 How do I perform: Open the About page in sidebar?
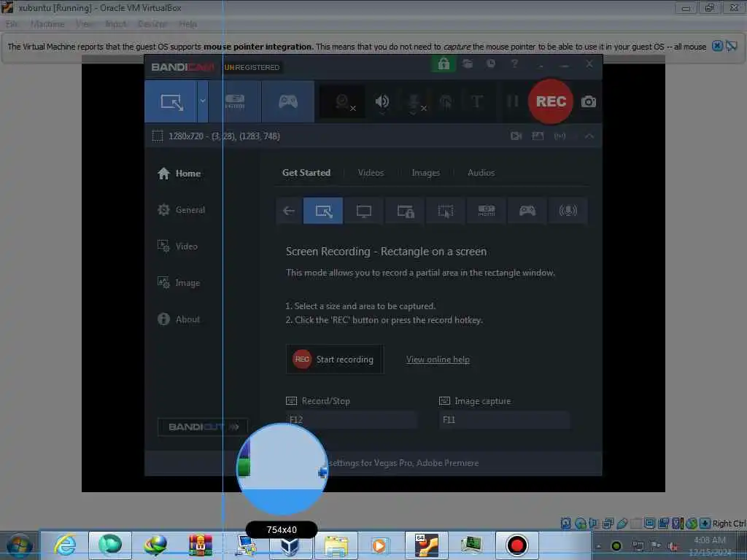(x=179, y=319)
